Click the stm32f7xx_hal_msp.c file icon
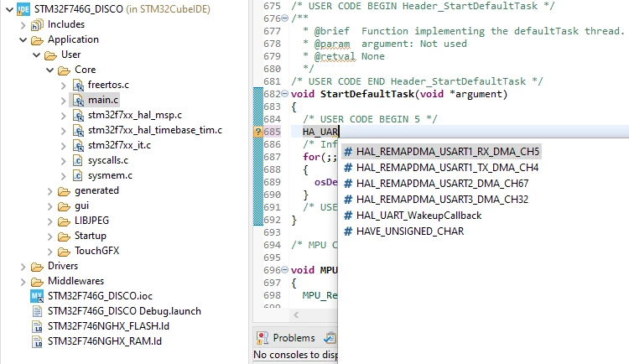629x364 pixels. 78,116
